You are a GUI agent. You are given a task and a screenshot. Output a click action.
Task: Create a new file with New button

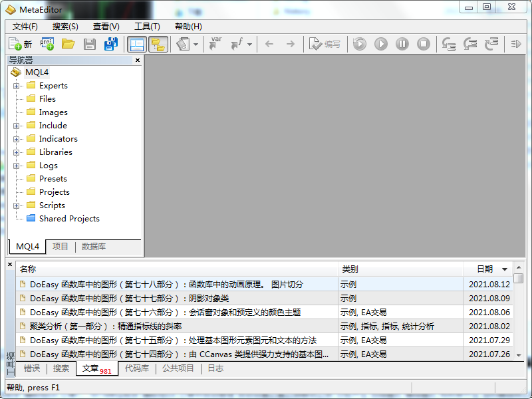coord(21,44)
